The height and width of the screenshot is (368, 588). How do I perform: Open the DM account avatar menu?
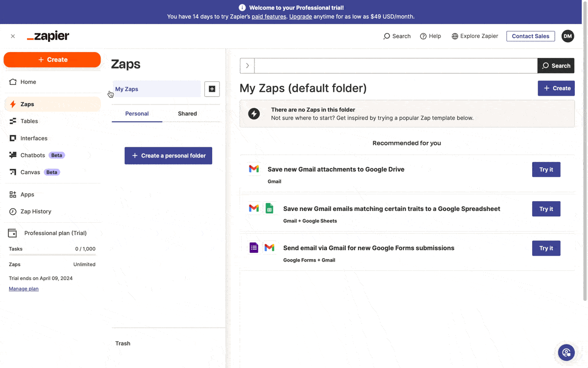(x=567, y=36)
